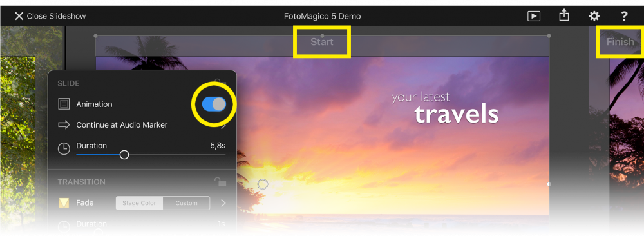Select the Custom segment
The width and height of the screenshot is (644, 236).
pyautogui.click(x=187, y=203)
